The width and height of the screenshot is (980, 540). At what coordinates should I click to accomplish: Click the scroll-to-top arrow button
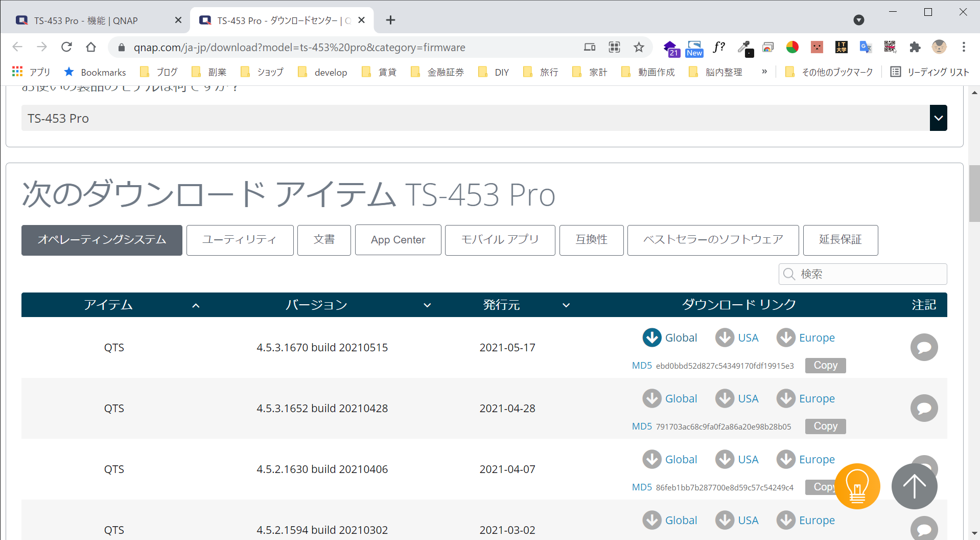pyautogui.click(x=914, y=486)
